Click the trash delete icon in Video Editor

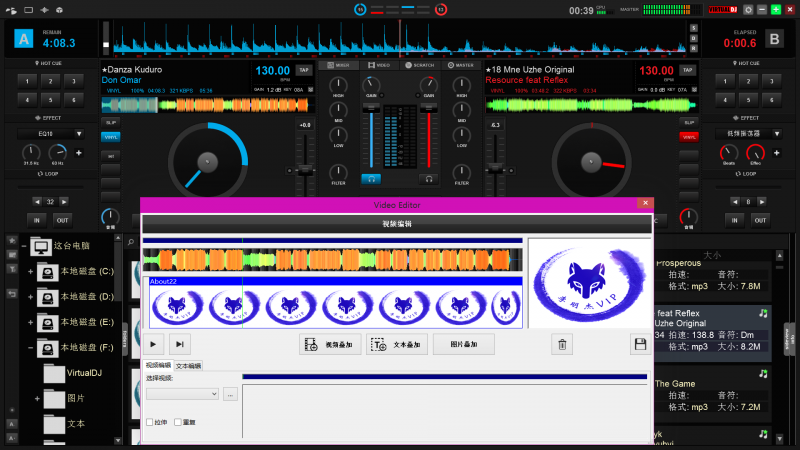563,344
